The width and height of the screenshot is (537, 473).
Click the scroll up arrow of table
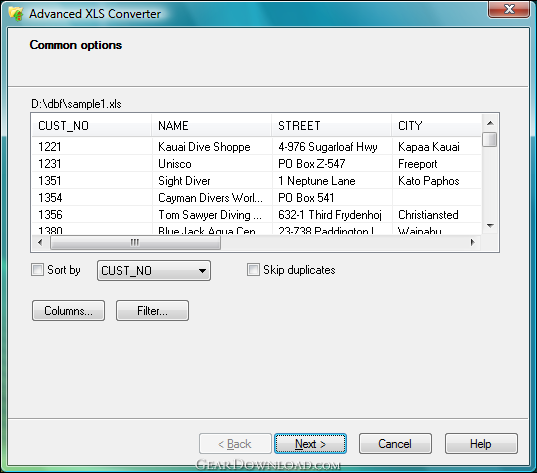(x=490, y=123)
